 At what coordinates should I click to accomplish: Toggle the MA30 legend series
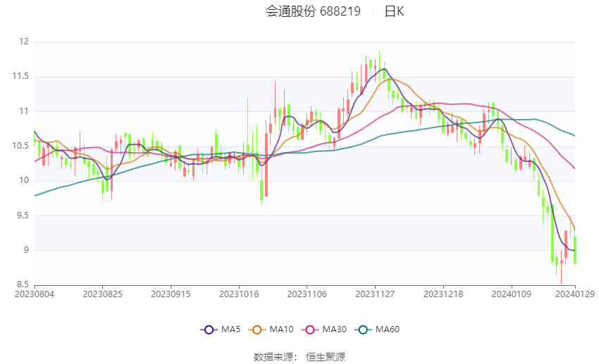324,330
